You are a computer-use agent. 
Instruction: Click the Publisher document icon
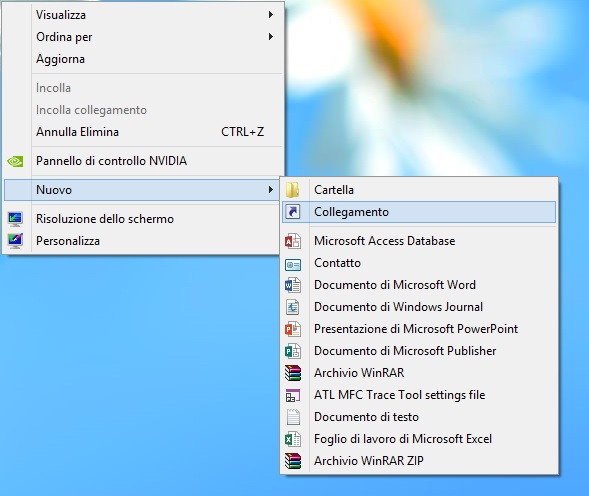[293, 351]
